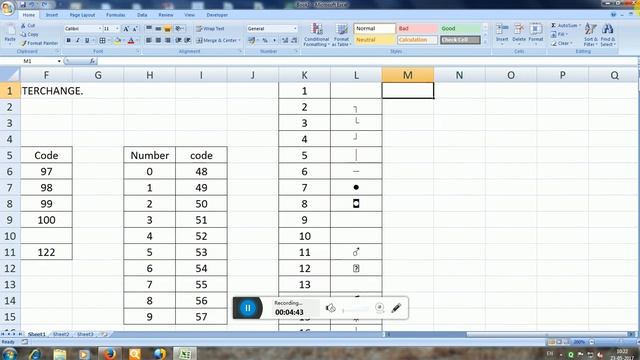This screenshot has width=640, height=360.
Task: Click the Insert Function fx icon
Action: point(92,61)
